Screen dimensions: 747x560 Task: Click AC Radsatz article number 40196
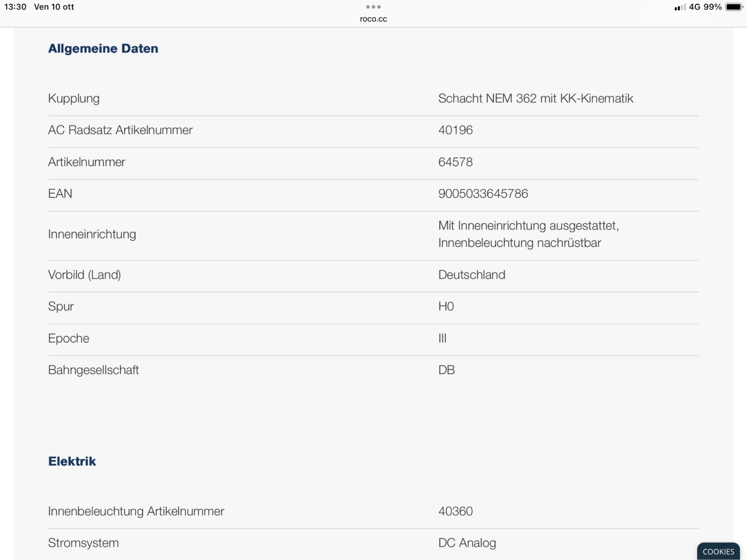click(x=455, y=130)
